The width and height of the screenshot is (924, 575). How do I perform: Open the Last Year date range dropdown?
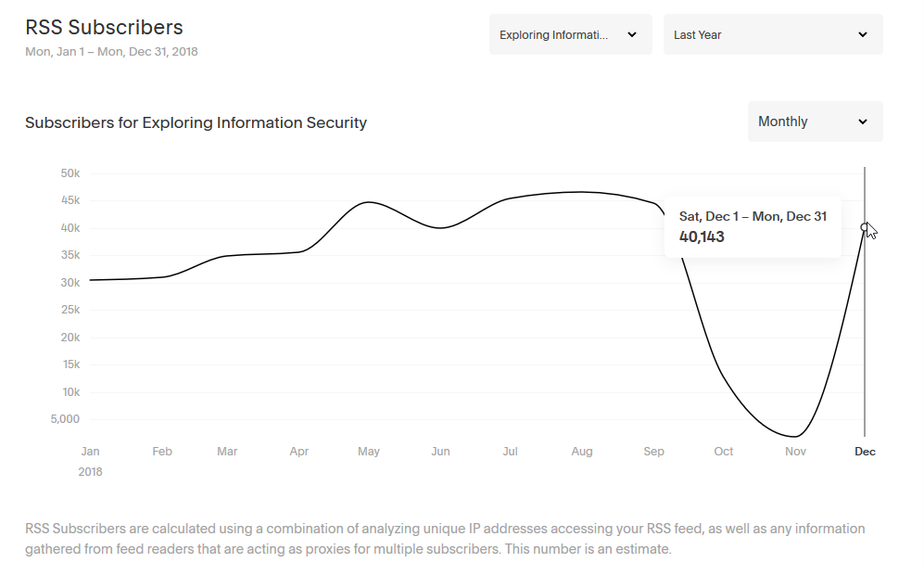(773, 35)
